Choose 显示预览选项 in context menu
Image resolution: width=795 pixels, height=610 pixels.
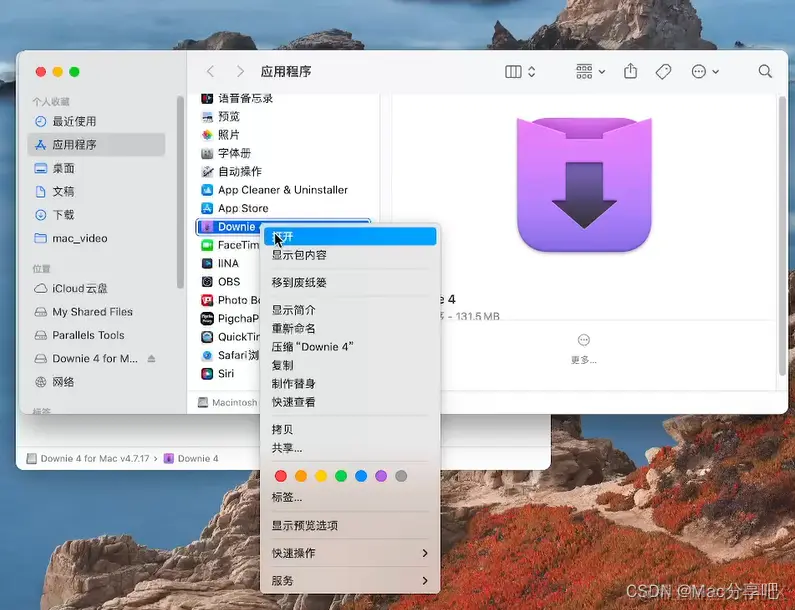350,525
